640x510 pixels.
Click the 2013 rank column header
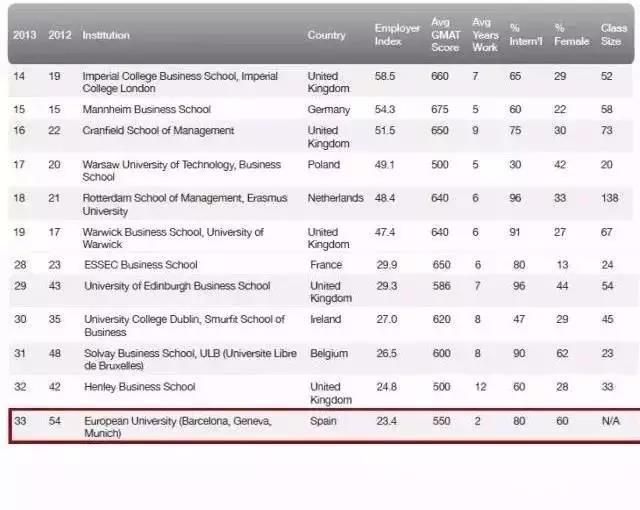point(24,35)
